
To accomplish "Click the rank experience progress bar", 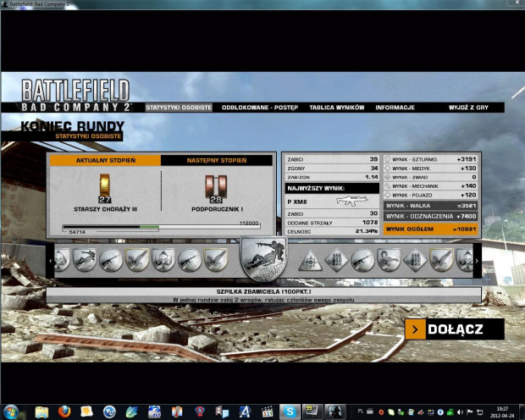I will [162, 227].
